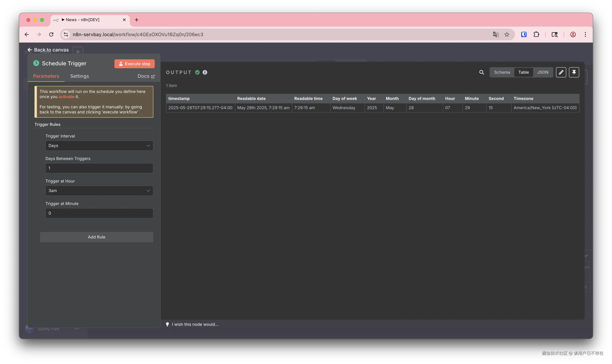Click the Days Between Triggers field

tap(99, 168)
